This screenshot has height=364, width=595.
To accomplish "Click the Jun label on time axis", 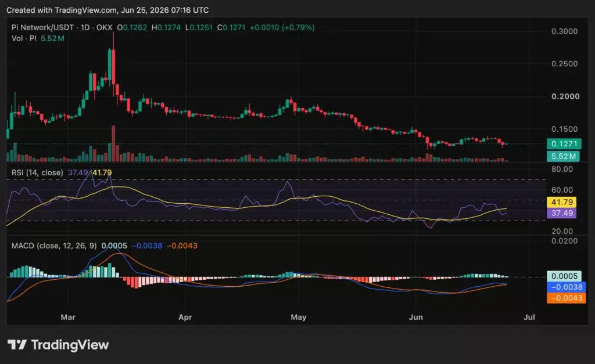I will [x=416, y=318].
